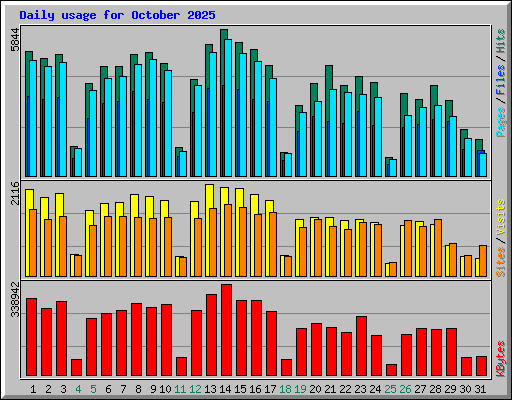The height and width of the screenshot is (400, 512).
Task: Click the y-axis value 5844
Action: [x=15, y=40]
